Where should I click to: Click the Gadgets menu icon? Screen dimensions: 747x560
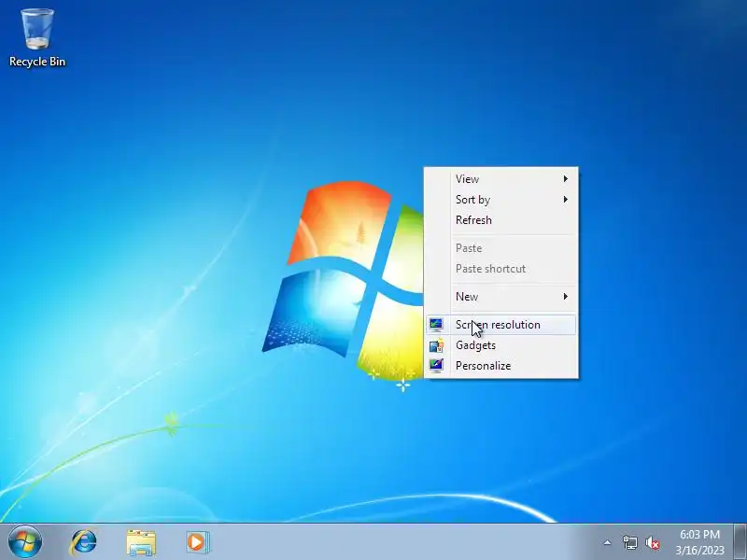436,345
